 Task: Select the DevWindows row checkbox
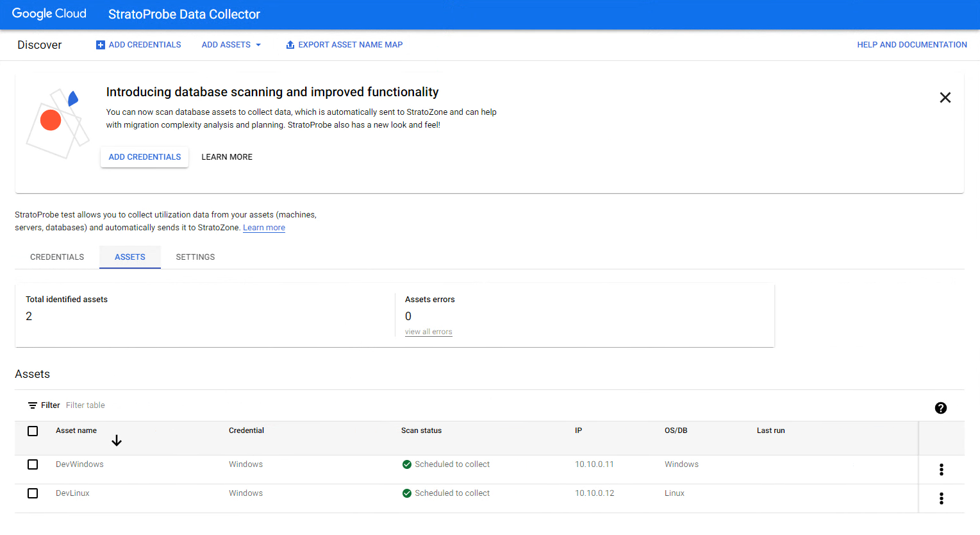tap(33, 464)
